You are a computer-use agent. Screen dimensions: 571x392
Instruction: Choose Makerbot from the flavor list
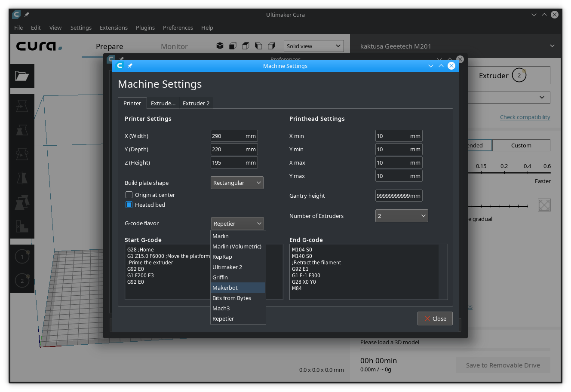pos(238,288)
